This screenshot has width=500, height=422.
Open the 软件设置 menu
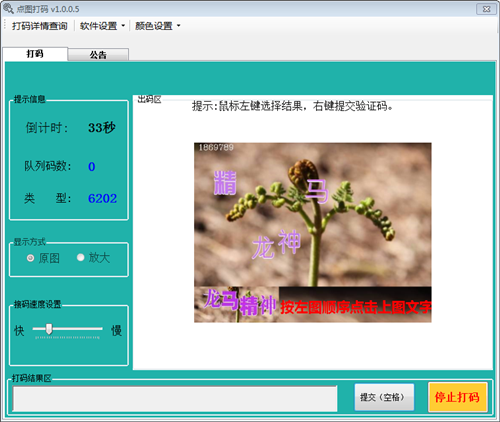[98, 26]
